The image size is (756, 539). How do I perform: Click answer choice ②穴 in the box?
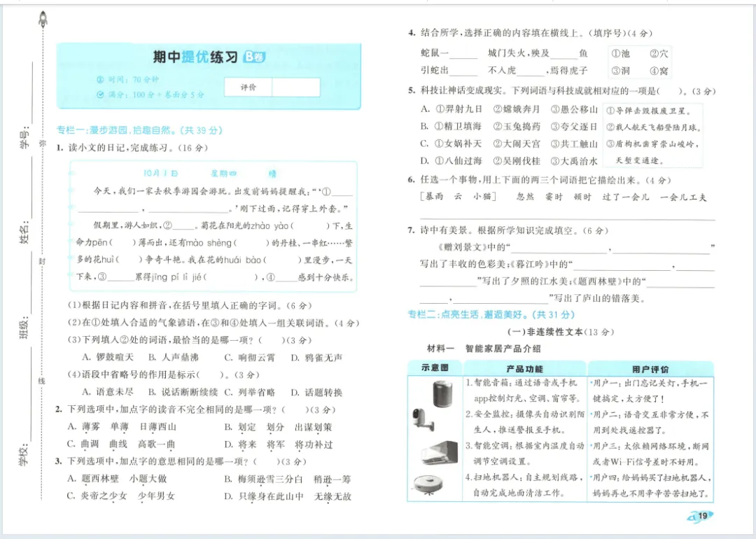click(x=659, y=53)
